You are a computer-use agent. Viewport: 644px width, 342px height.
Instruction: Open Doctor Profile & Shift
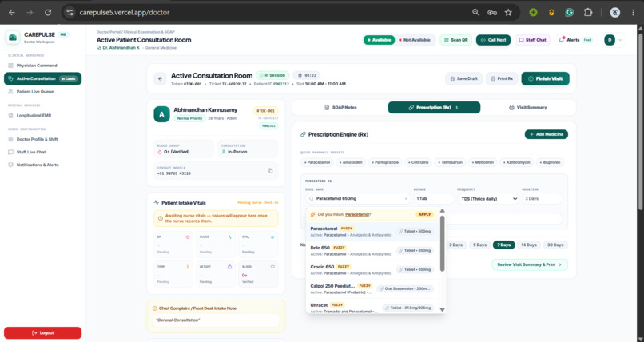(42, 139)
